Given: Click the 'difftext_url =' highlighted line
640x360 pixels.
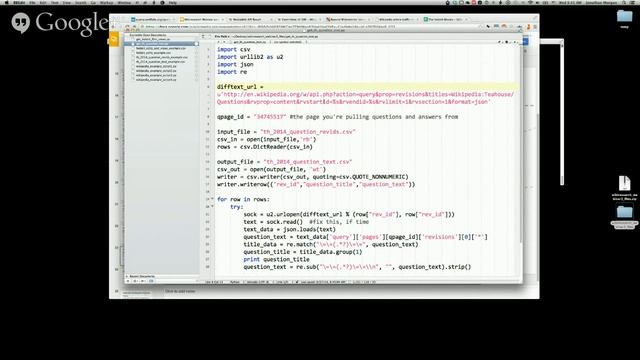Looking at the screenshot, I should click(240, 87).
